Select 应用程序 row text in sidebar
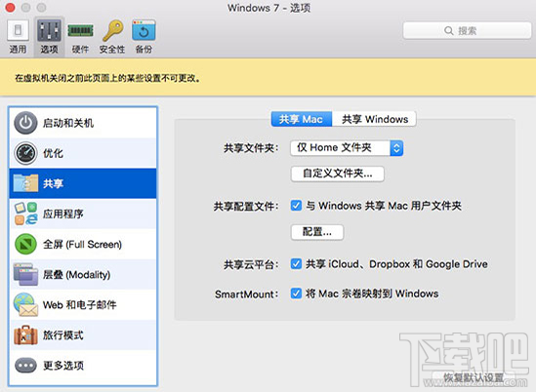The height and width of the screenshot is (392, 536). [x=63, y=215]
